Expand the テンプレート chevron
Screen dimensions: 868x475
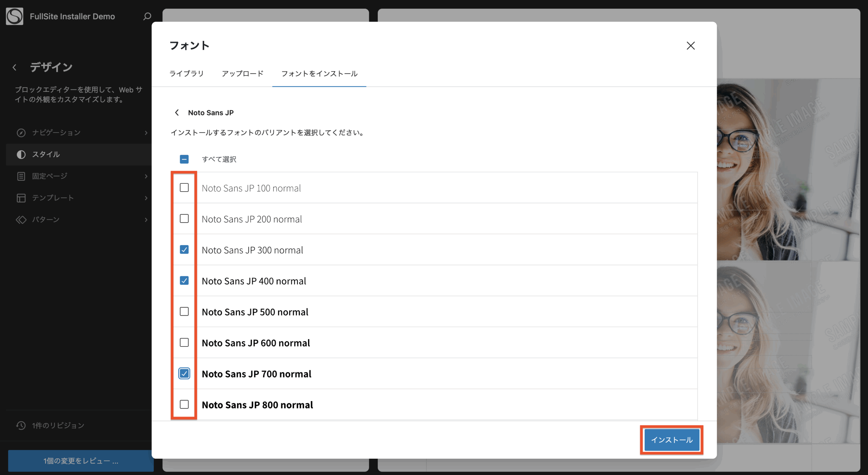click(146, 198)
